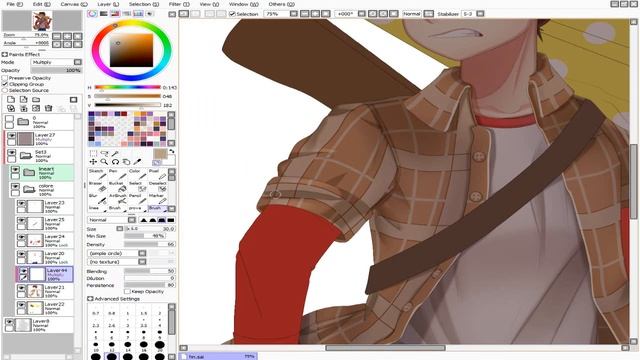
Task: Hide Layer27 using its eye icon
Action: [x=11, y=136]
